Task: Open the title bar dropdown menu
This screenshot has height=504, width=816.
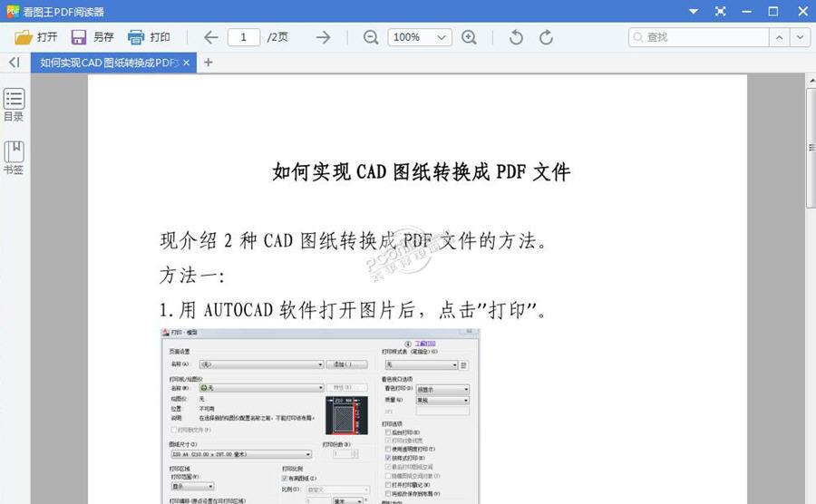Action: click(x=694, y=11)
